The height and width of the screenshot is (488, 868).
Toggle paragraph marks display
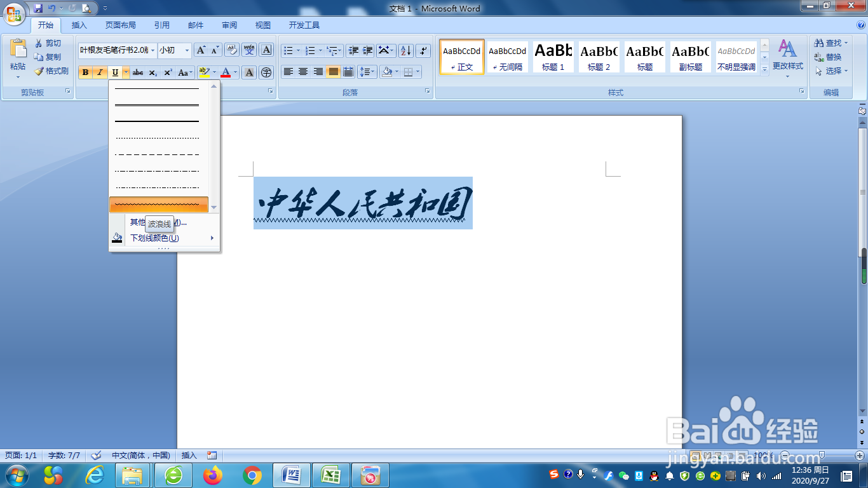click(421, 50)
